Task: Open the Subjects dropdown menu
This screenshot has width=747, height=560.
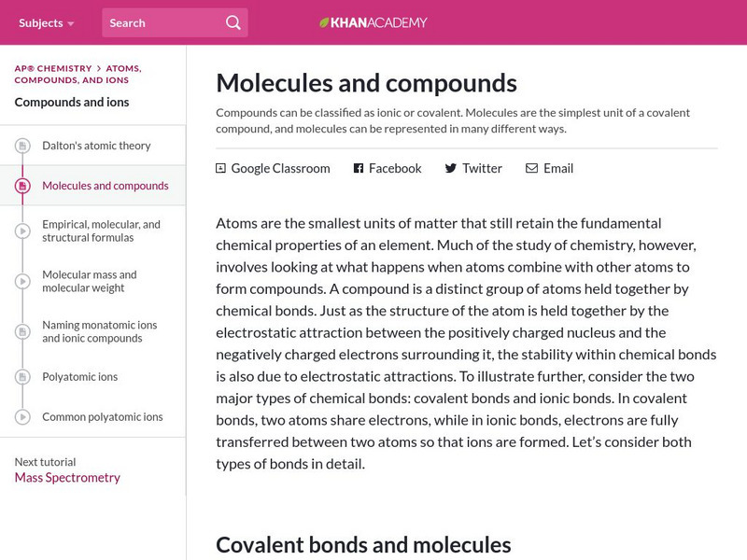Action: point(46,22)
